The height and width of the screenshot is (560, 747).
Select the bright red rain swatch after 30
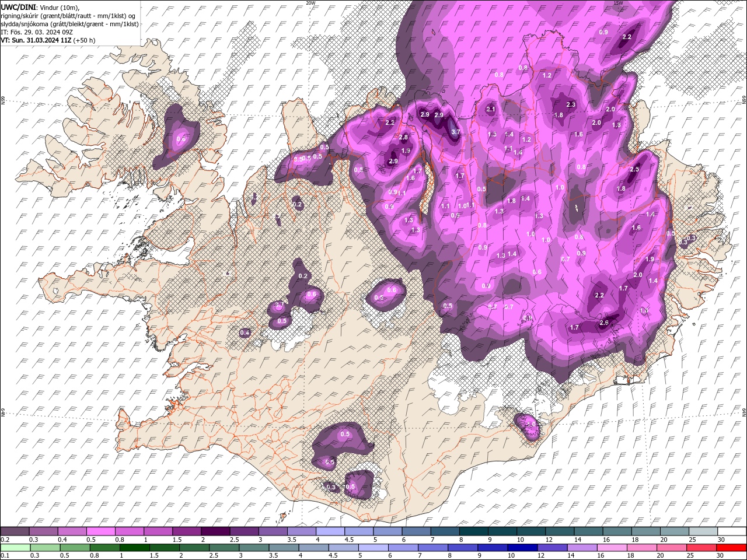pyautogui.click(x=732, y=548)
